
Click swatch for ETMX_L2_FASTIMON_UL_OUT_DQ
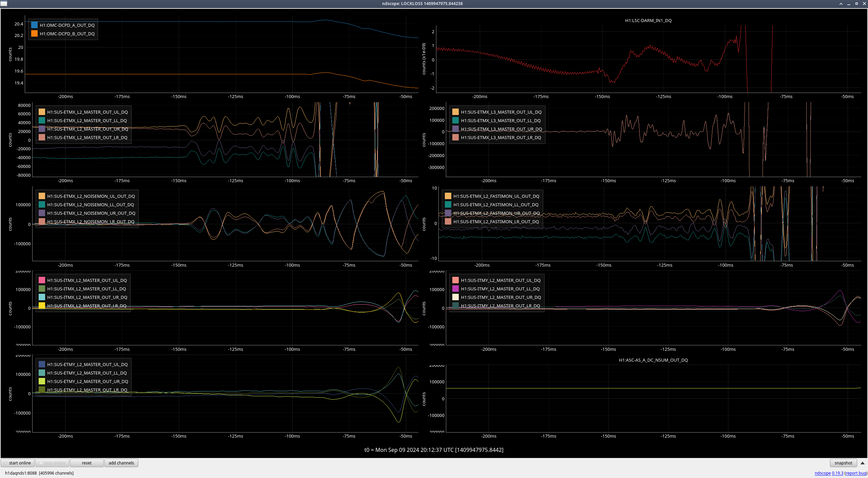(x=448, y=196)
